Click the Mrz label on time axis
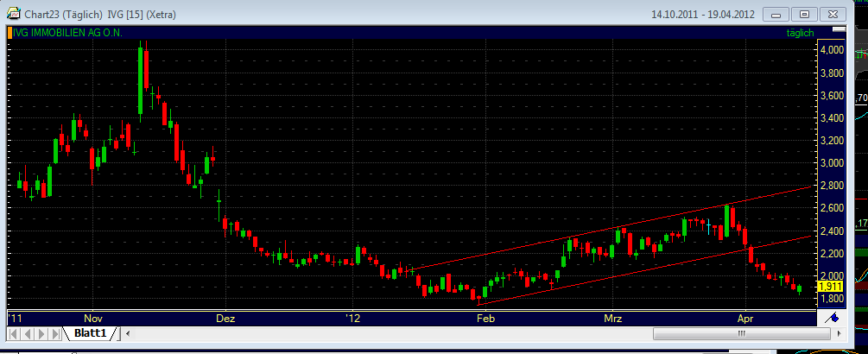This screenshot has height=354, width=868. click(613, 319)
